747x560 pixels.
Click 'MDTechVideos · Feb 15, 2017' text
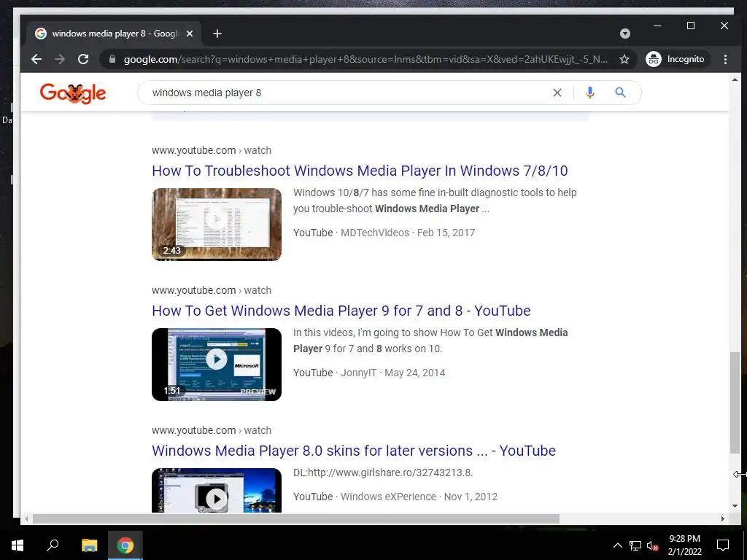click(408, 233)
